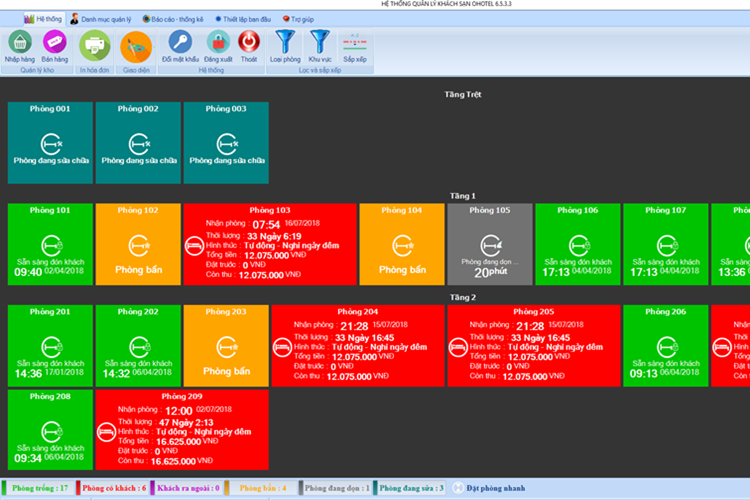Click Phòng có khách : 6 status entry

(x=112, y=488)
